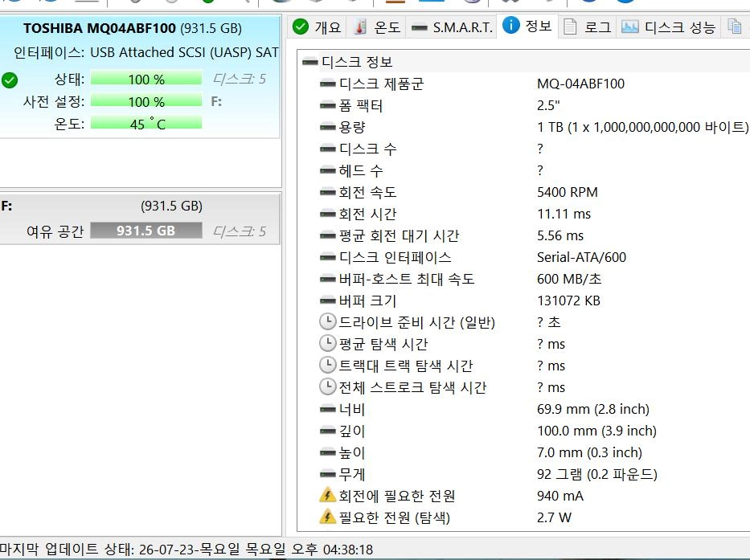Viewport: 750px width, 560px height.
Task: Click the drive icon beside 회전 속도
Action: coord(328,192)
